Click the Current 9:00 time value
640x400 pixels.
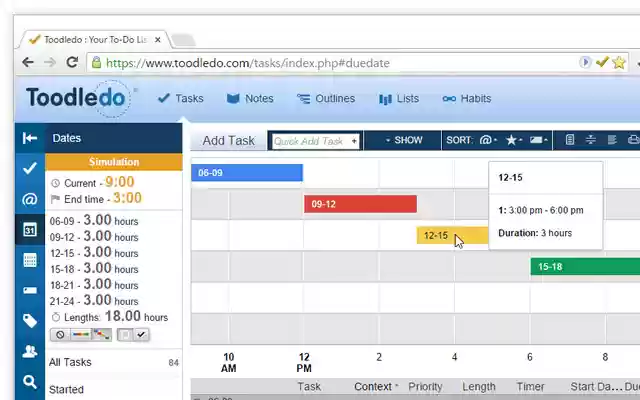point(120,182)
